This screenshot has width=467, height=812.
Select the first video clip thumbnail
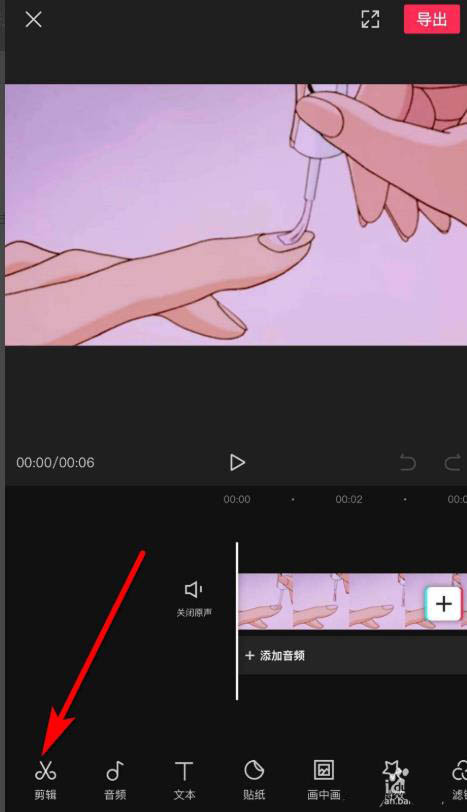(266, 601)
